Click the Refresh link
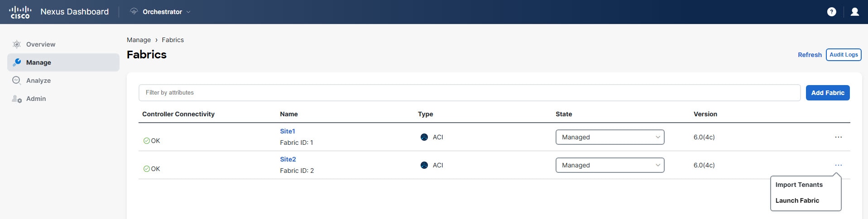 click(809, 55)
